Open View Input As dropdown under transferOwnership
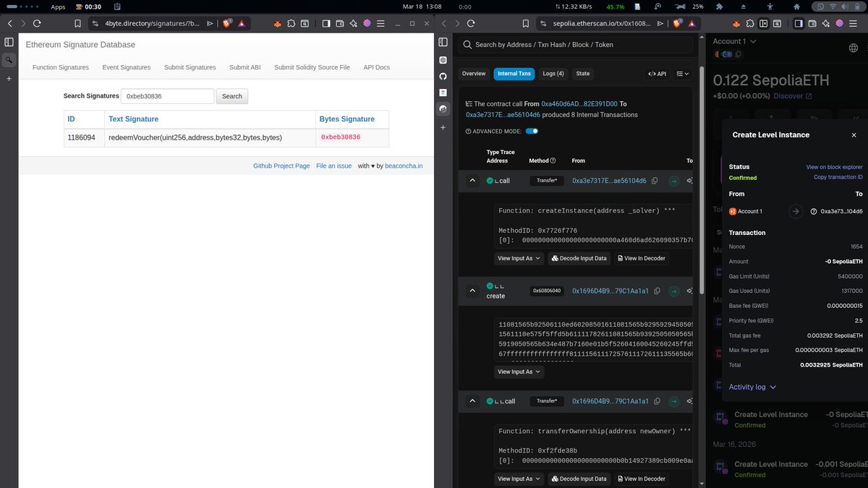 (519, 479)
